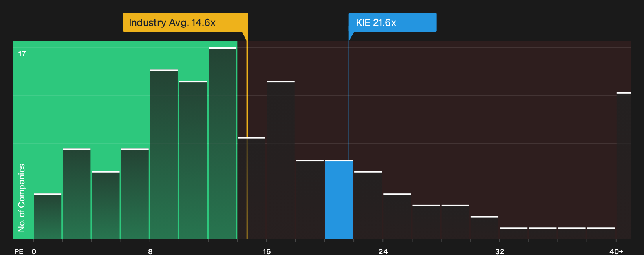Select the bar at PE 6-8
This screenshot has height=255, width=644.
tap(135, 194)
